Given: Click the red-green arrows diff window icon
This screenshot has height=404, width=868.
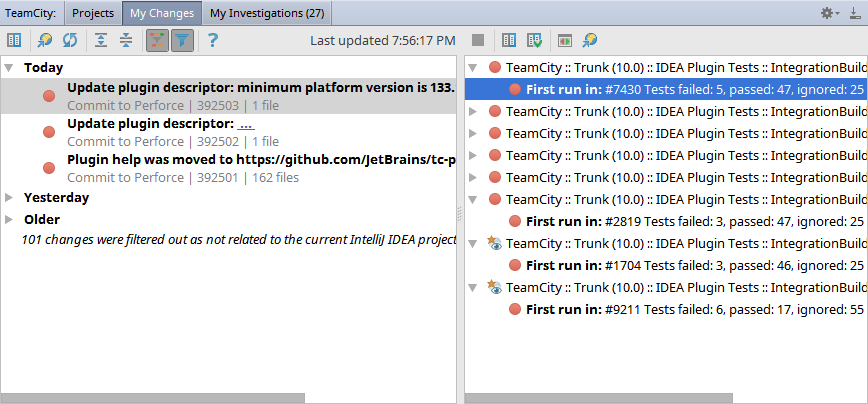Looking at the screenshot, I should point(565,40).
